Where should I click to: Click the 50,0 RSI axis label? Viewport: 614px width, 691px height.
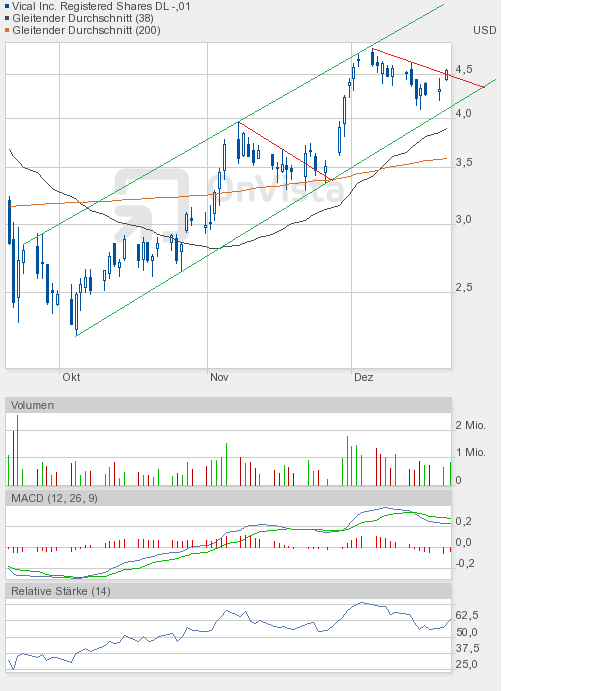pyautogui.click(x=467, y=632)
